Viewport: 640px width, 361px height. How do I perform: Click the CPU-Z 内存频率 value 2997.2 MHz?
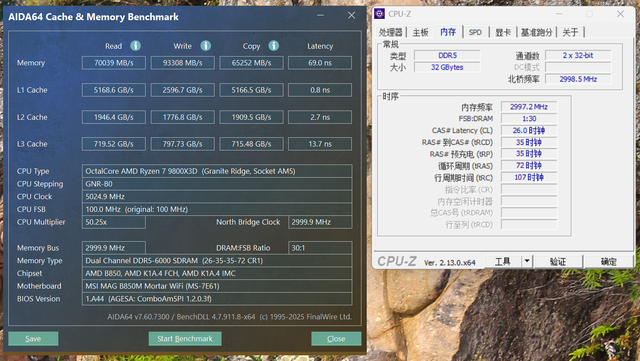pos(529,107)
